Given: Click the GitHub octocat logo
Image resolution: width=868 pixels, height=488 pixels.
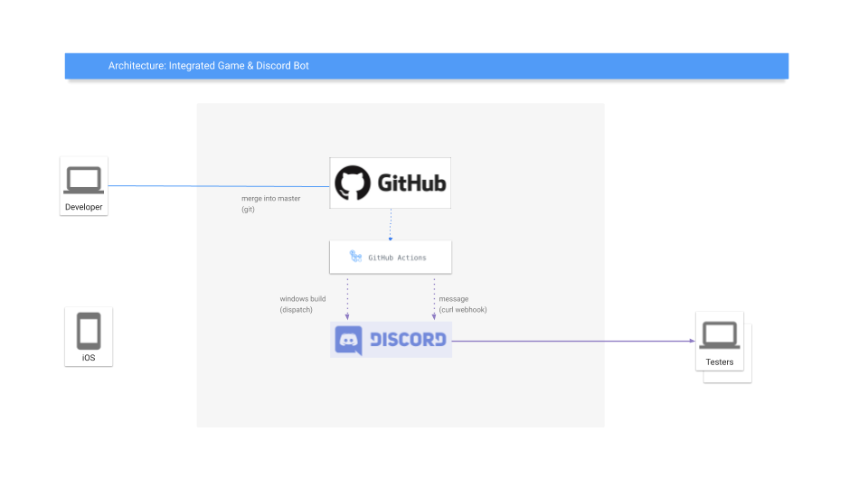Looking at the screenshot, I should coord(353,183).
